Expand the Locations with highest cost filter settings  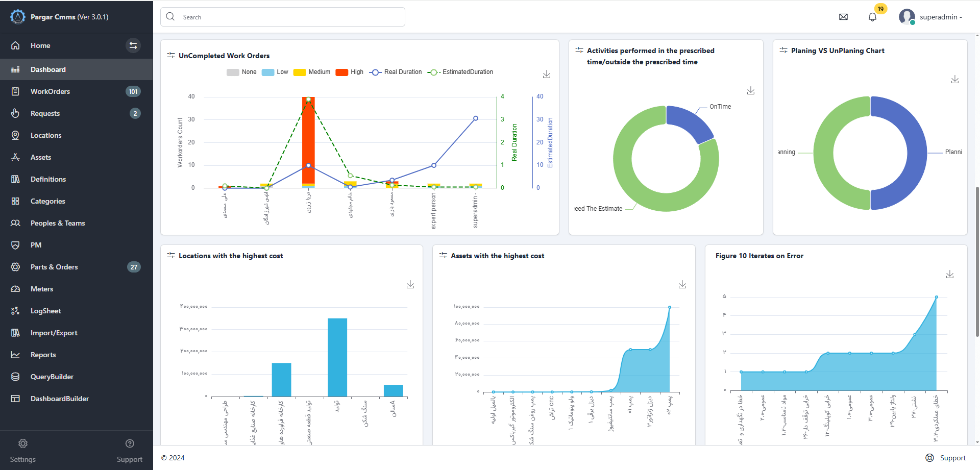(x=171, y=255)
